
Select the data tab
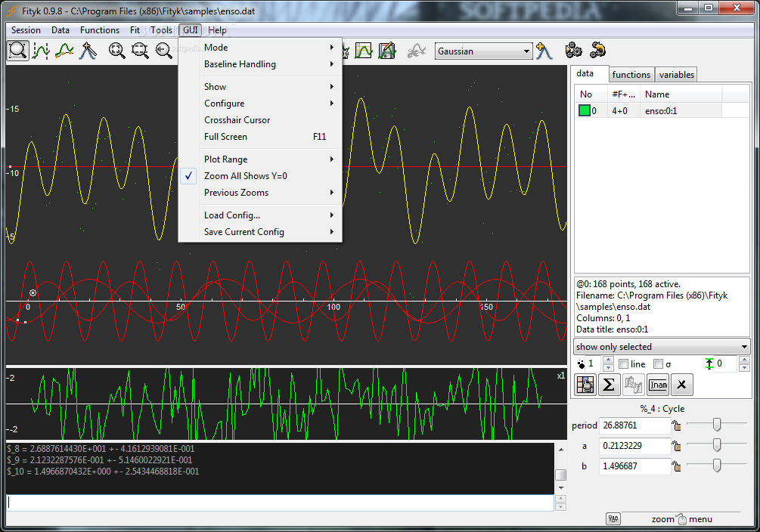[x=589, y=73]
